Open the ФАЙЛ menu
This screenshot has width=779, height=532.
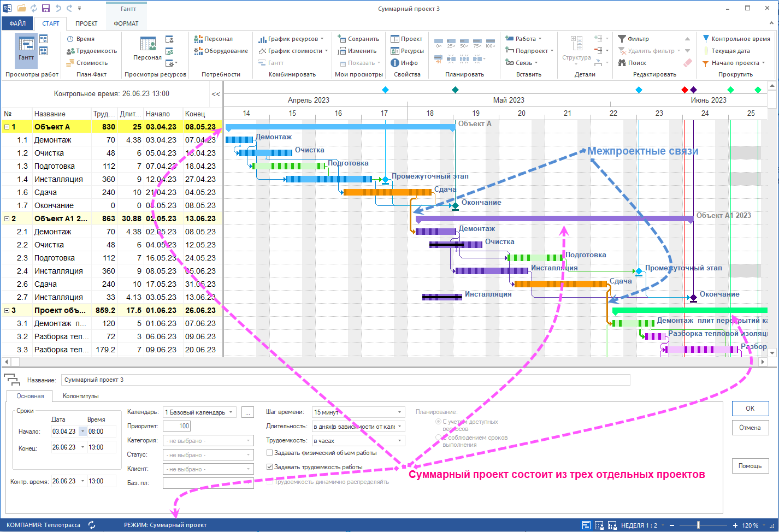(17, 23)
